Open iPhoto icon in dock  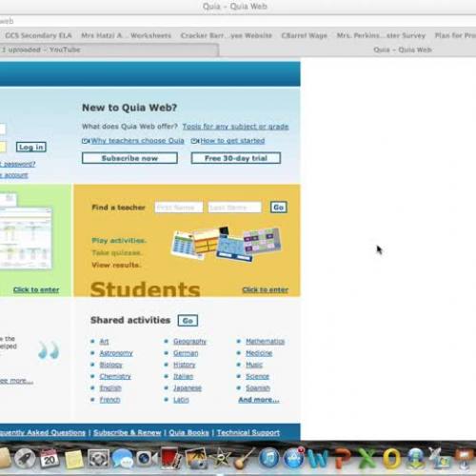pyautogui.click(x=196, y=459)
